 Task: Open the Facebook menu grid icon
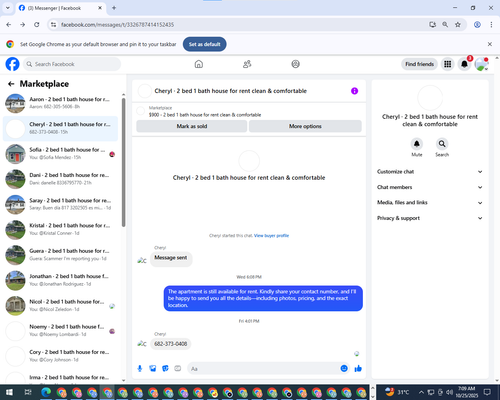point(448,64)
